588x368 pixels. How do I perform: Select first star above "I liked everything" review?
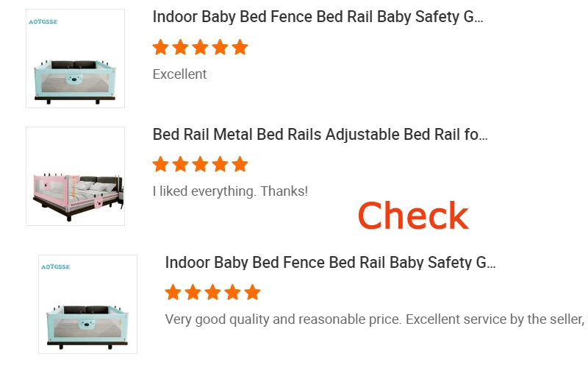[x=161, y=164]
